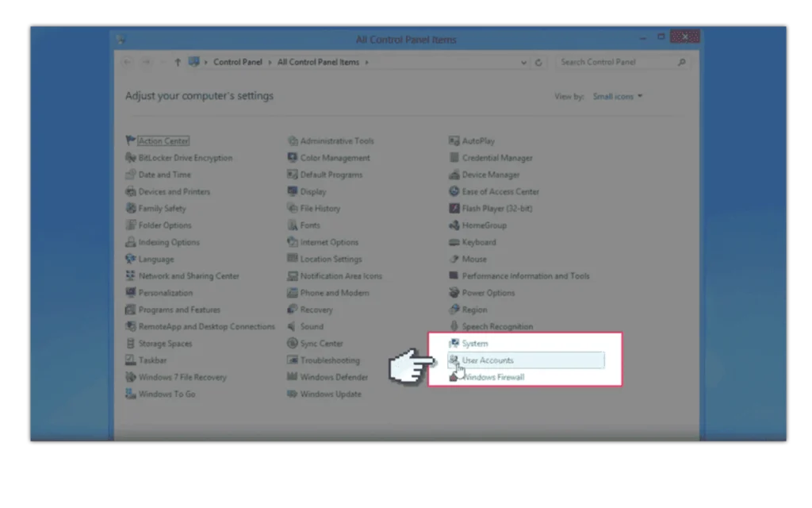
Task: Open Phone and Modem link
Action: tap(335, 293)
